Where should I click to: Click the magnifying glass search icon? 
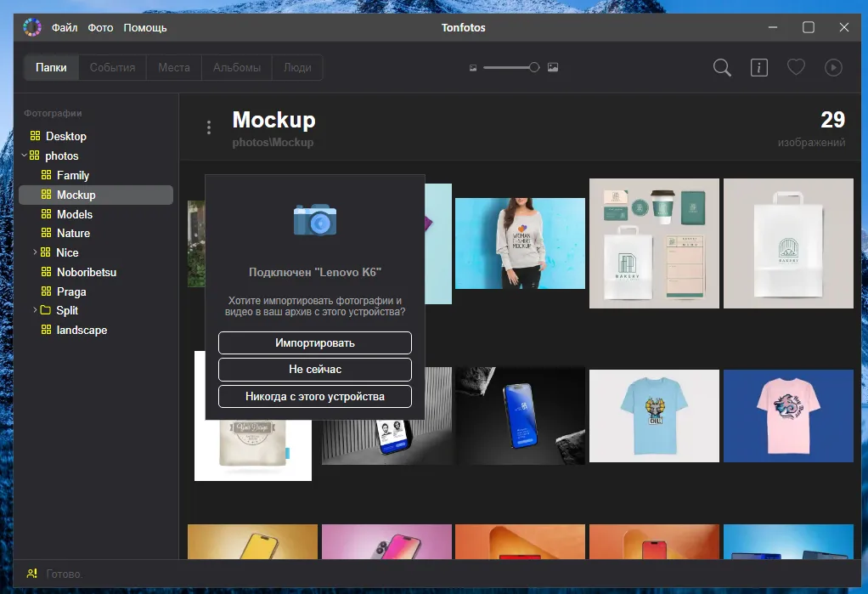pos(722,68)
